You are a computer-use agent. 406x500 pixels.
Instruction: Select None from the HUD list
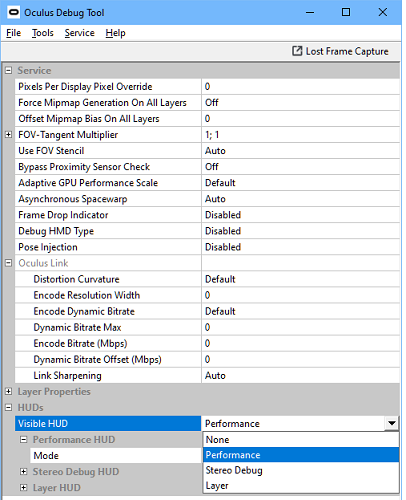coord(301,440)
